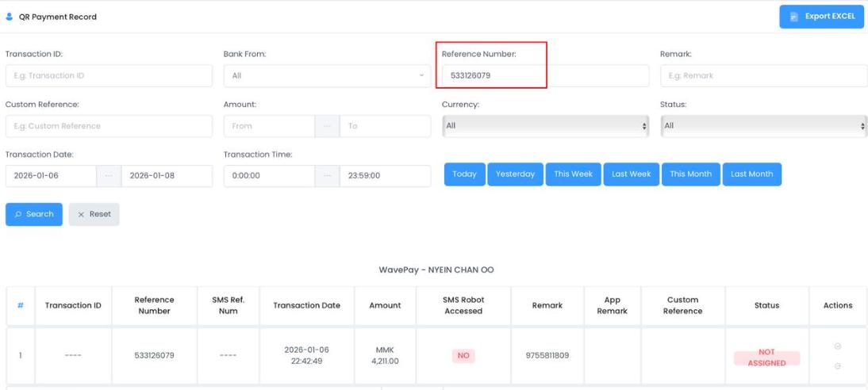Click the user icon beside QR Payment Record
The width and height of the screenshot is (868, 390).
point(10,17)
